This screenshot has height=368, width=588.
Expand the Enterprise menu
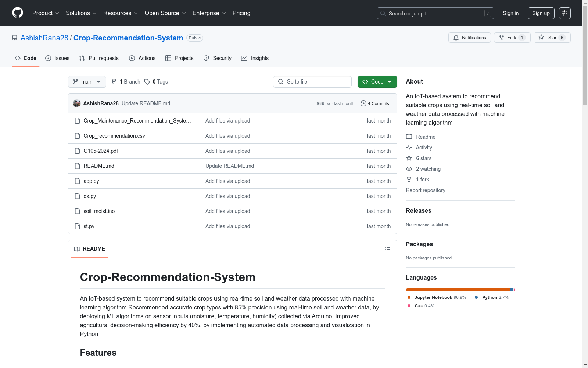click(x=209, y=13)
